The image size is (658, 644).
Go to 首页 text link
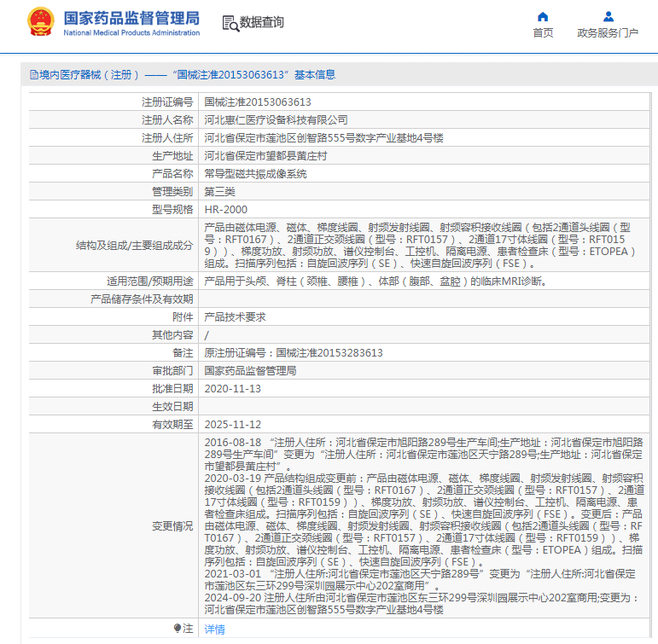pyautogui.click(x=543, y=32)
